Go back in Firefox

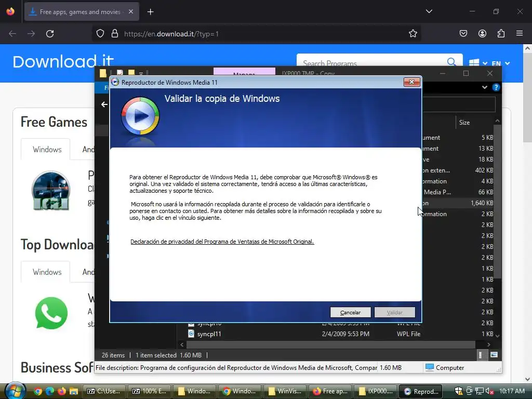(x=12, y=34)
